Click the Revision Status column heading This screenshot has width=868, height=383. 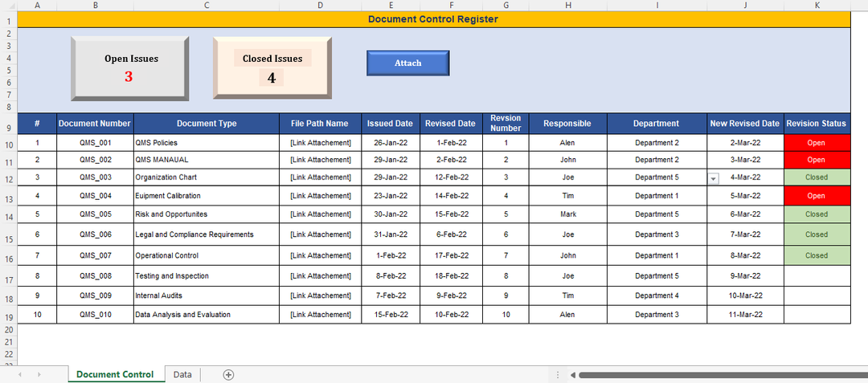pyautogui.click(x=817, y=124)
